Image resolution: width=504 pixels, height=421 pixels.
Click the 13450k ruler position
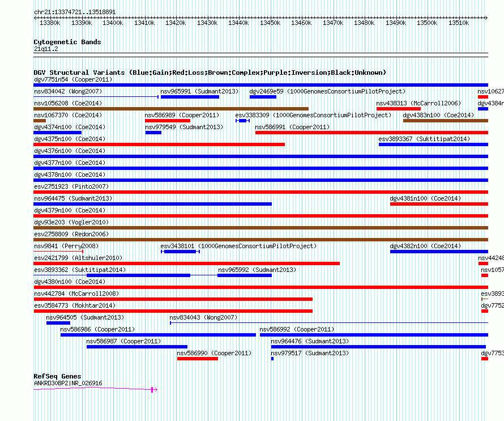click(270, 23)
